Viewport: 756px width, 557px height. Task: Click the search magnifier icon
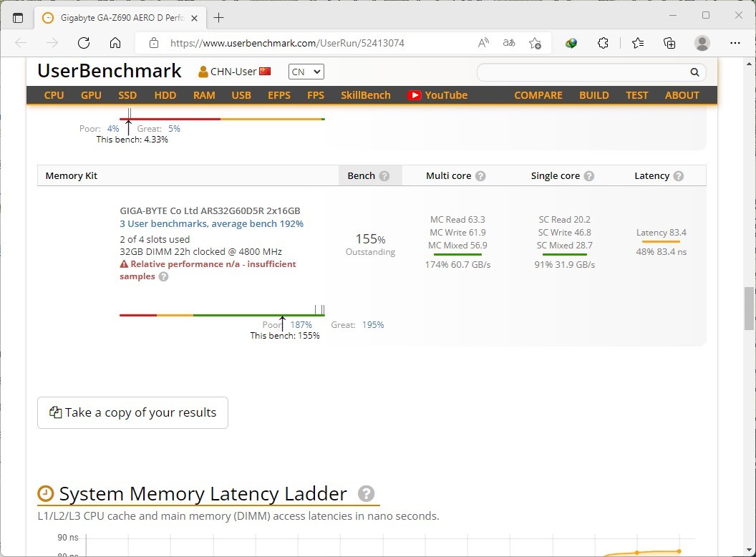694,72
